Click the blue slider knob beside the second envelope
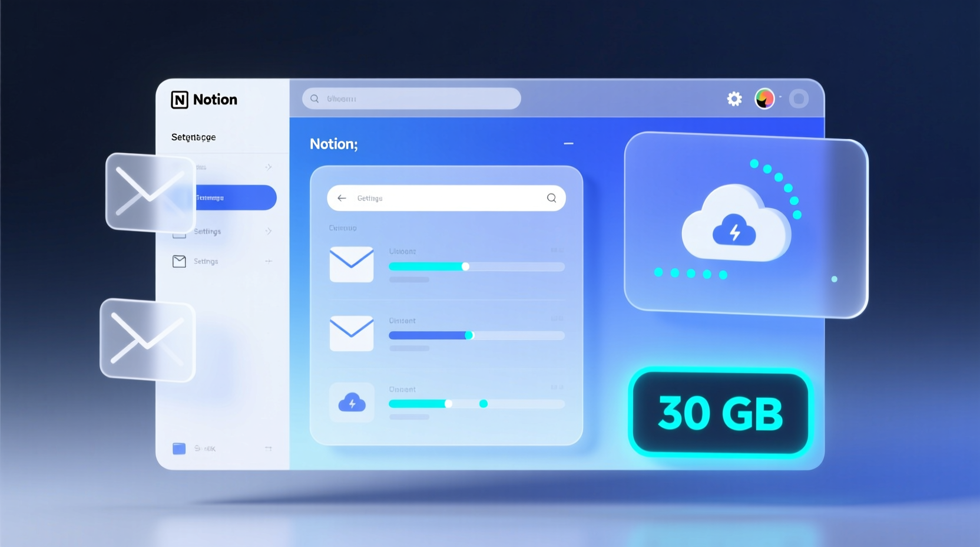This screenshot has height=547, width=980. 469,335
